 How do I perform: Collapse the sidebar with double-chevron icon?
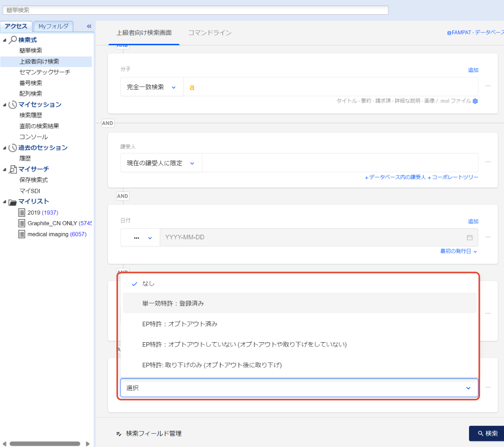89,26
